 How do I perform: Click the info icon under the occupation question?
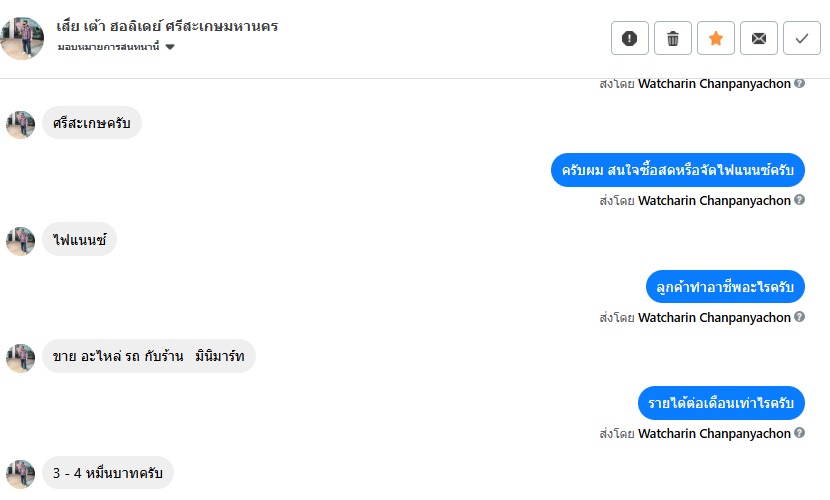click(x=799, y=317)
